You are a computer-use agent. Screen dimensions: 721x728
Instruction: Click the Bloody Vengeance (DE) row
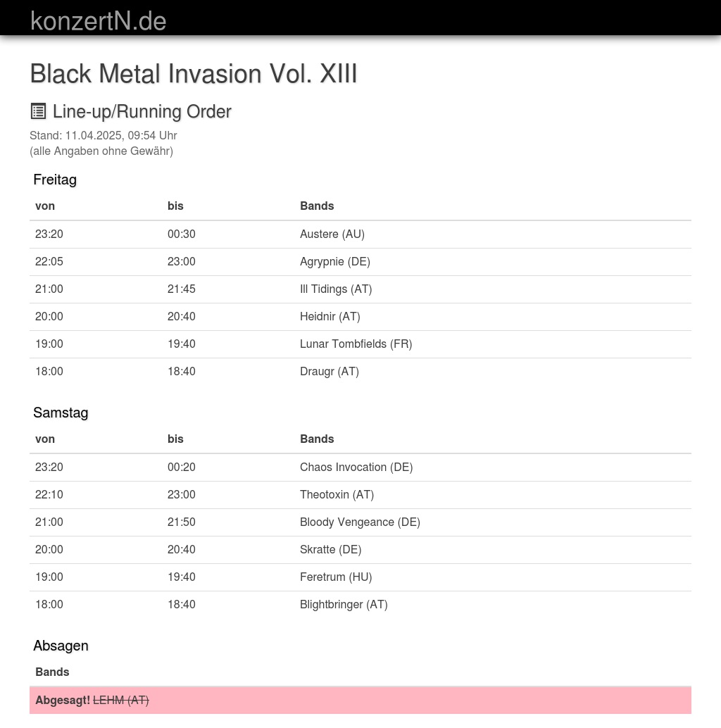pyautogui.click(x=359, y=522)
